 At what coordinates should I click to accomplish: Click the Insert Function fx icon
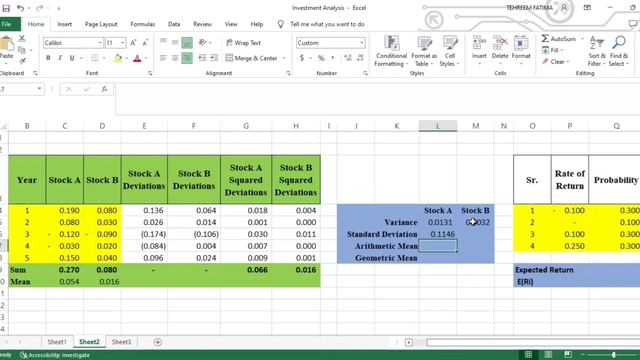point(104,89)
